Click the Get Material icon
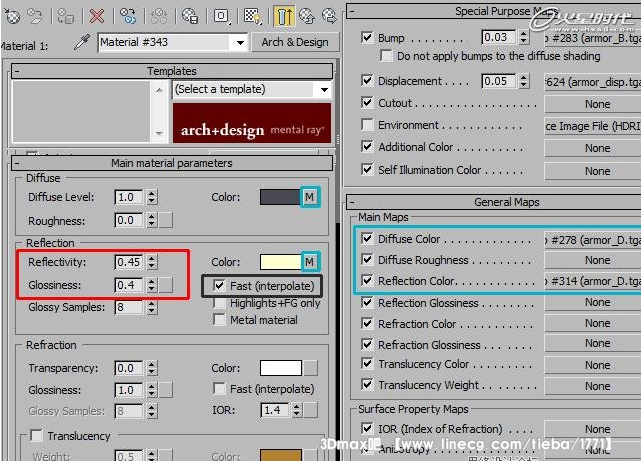Screen dimensions: 641x461 [x=12, y=16]
